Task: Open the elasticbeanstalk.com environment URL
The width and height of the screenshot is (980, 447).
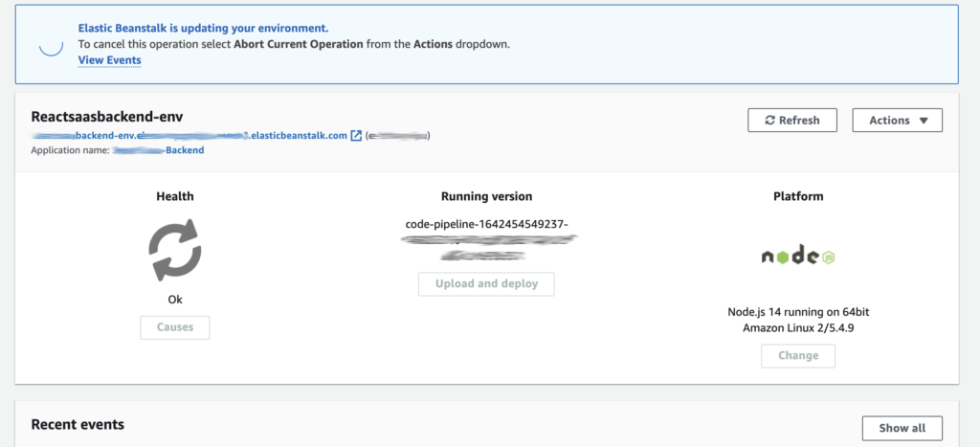Action: (x=189, y=135)
